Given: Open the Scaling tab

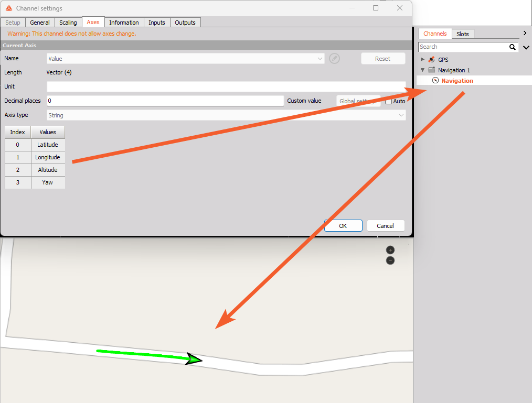Looking at the screenshot, I should [x=68, y=23].
